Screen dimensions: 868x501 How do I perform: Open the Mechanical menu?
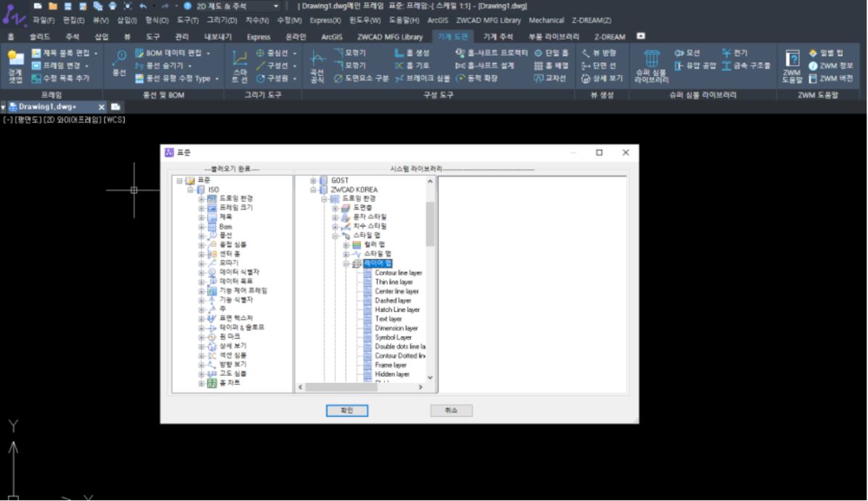(546, 20)
